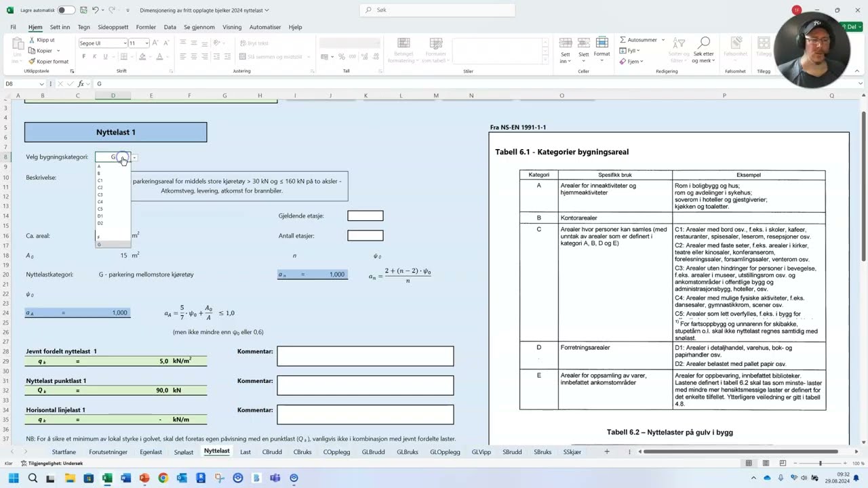The image size is (868, 488).
Task: Open the Visning ribbon tab
Action: pyautogui.click(x=232, y=27)
